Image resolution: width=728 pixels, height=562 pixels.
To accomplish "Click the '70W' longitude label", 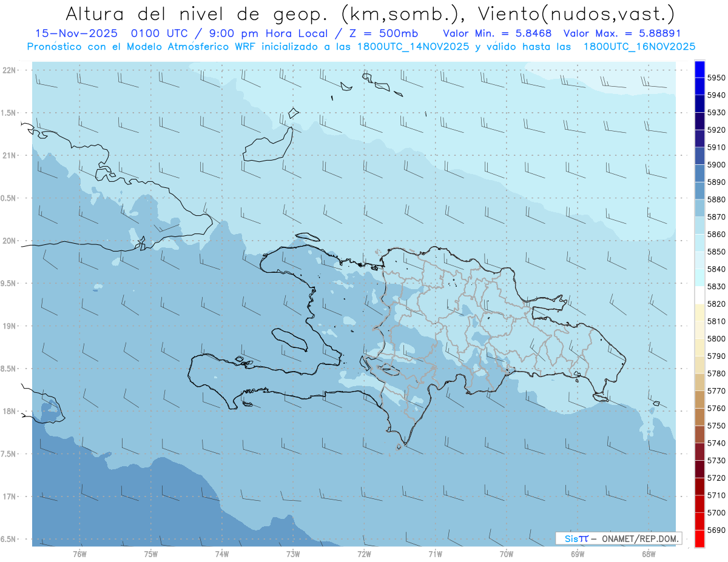I will click(x=507, y=554).
